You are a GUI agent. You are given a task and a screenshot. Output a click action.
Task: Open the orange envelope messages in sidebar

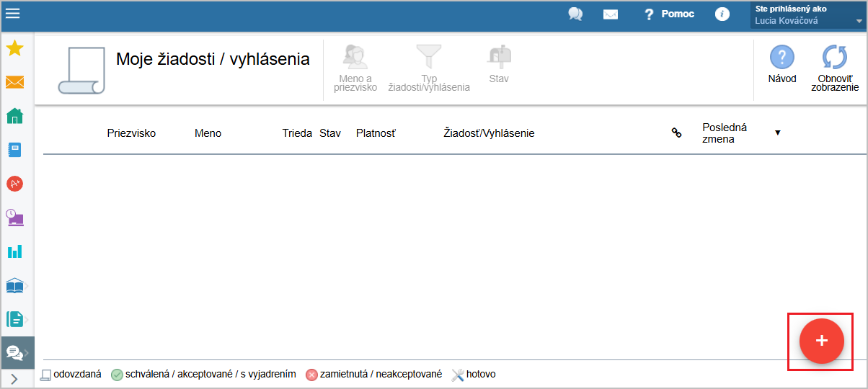tap(14, 82)
